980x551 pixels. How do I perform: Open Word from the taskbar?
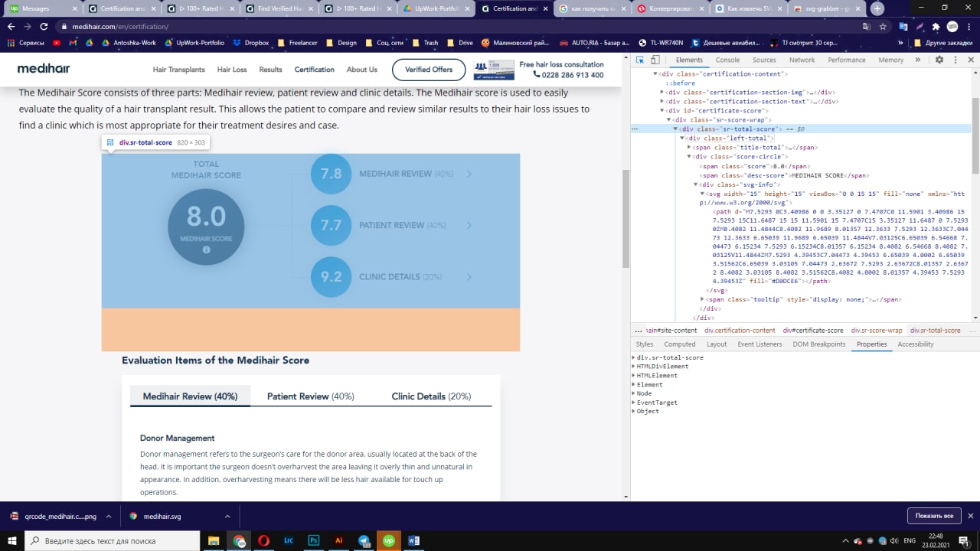point(413,540)
